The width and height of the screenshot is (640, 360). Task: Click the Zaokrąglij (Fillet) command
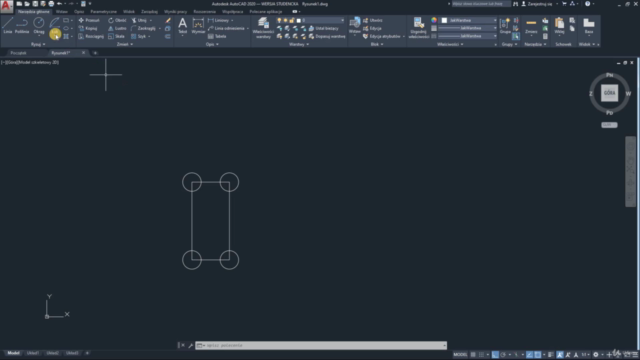point(143,28)
